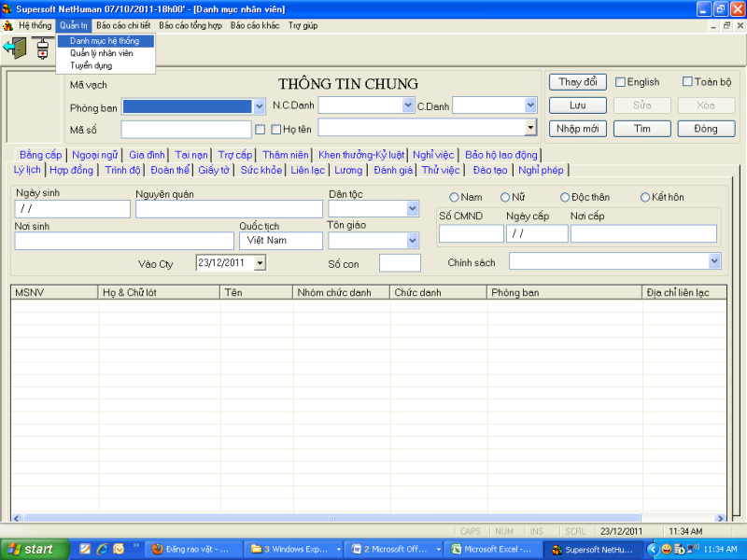The image size is (747, 560).
Task: Restore the inner MDI child window
Action: tap(726, 26)
